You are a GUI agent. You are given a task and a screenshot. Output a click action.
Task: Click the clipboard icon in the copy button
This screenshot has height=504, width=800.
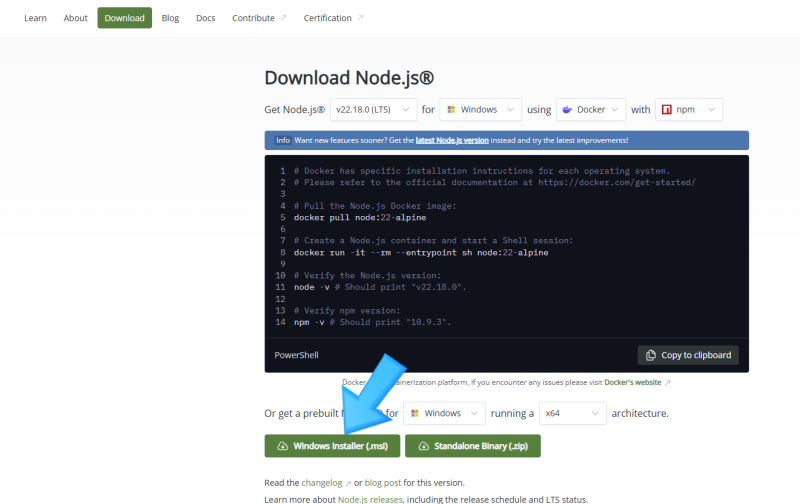[651, 355]
